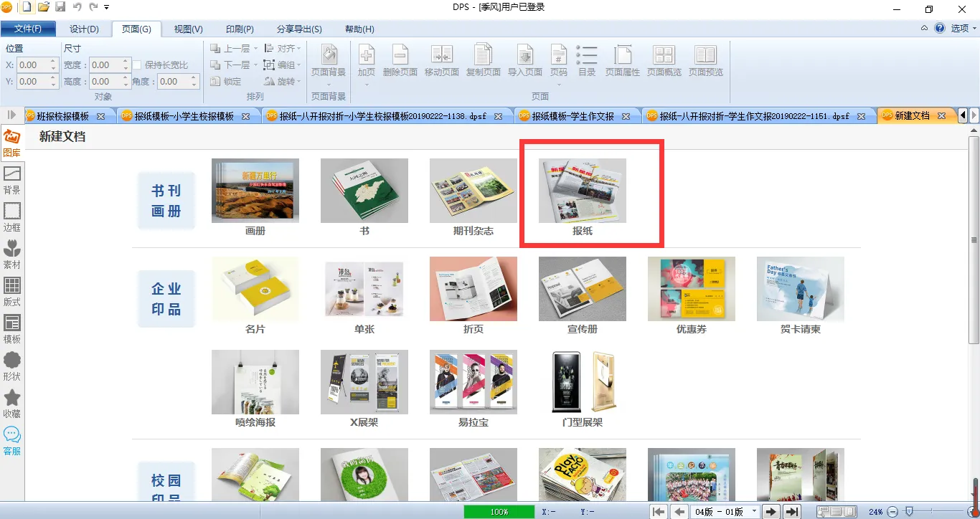Open the 素材 materials sidebar panel

point(12,255)
